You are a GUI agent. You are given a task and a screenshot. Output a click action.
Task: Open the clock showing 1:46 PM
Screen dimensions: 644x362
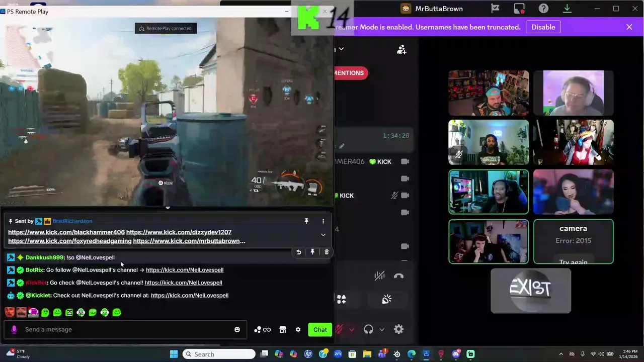tap(630, 354)
